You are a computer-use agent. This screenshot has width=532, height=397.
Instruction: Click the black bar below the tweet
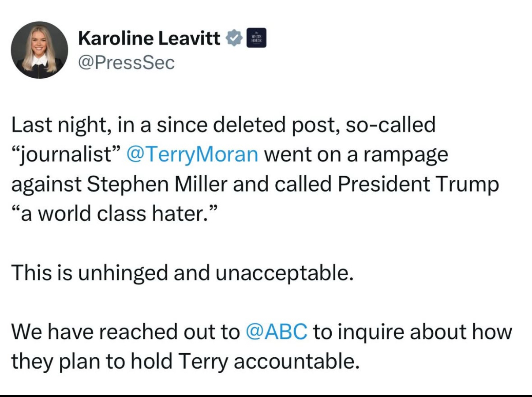pyautogui.click(x=266, y=395)
